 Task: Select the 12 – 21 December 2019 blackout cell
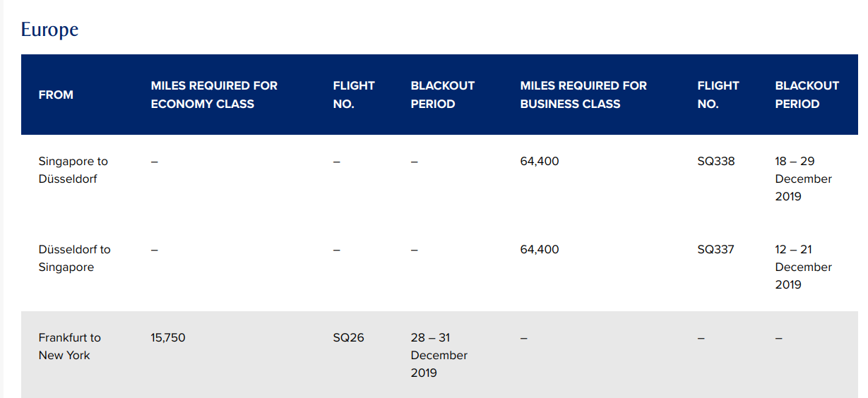click(803, 267)
